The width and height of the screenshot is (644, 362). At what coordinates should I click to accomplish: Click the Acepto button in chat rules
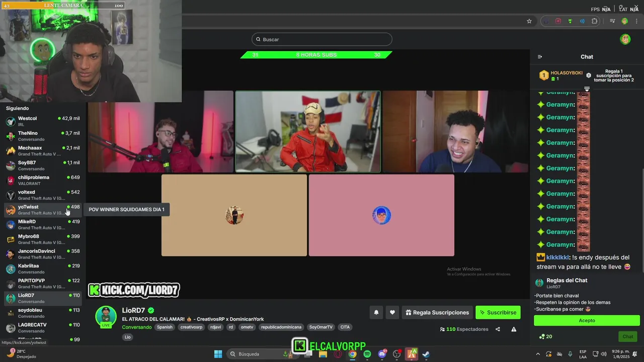point(587,320)
